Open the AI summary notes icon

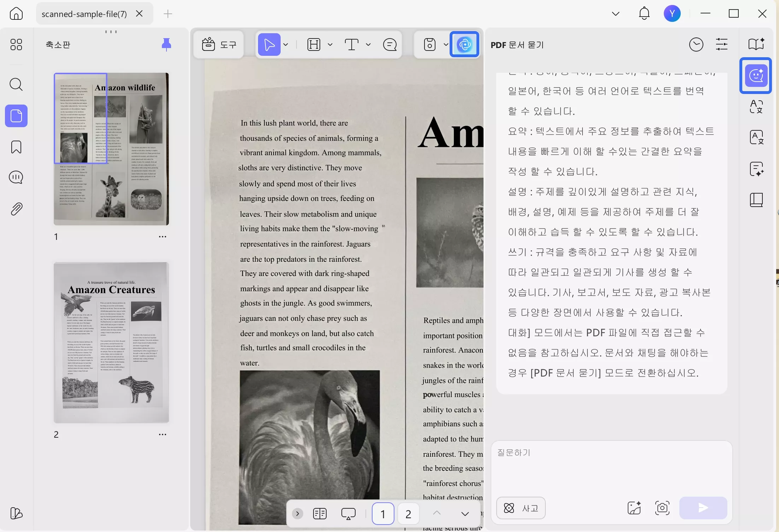(756, 169)
